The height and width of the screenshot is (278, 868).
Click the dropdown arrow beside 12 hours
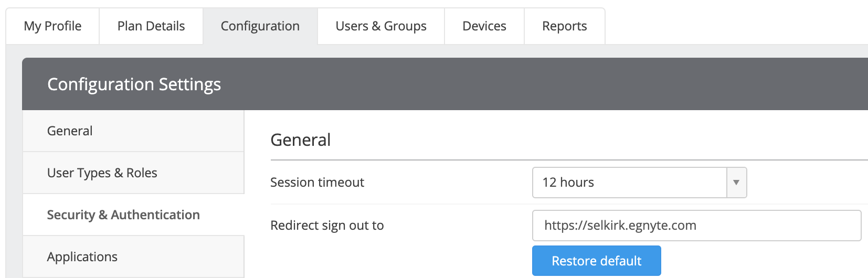(736, 183)
